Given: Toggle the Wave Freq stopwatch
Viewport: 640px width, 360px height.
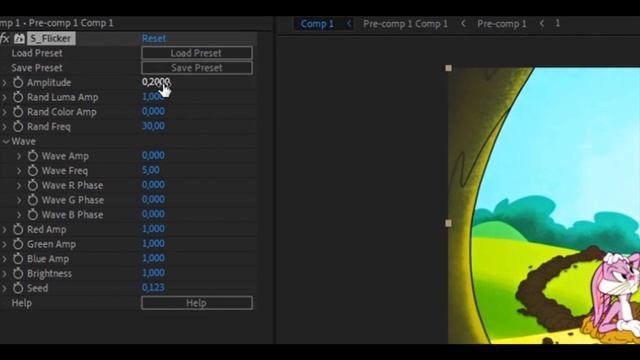Looking at the screenshot, I should tap(33, 171).
